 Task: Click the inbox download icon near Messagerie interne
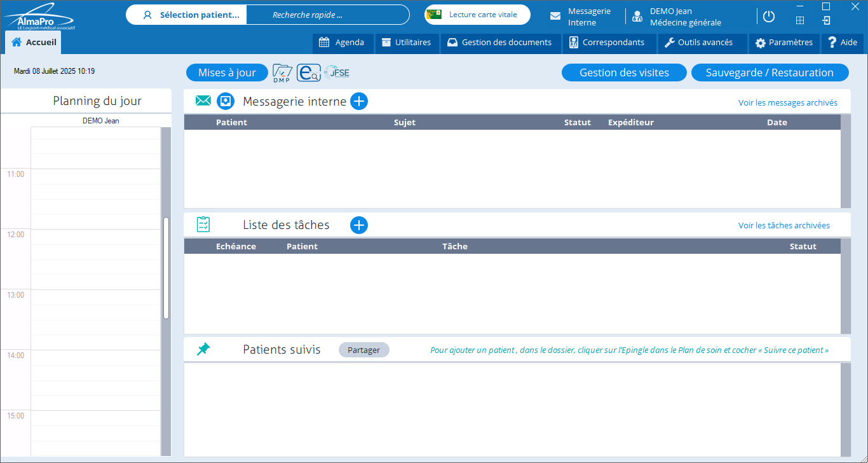(x=226, y=101)
